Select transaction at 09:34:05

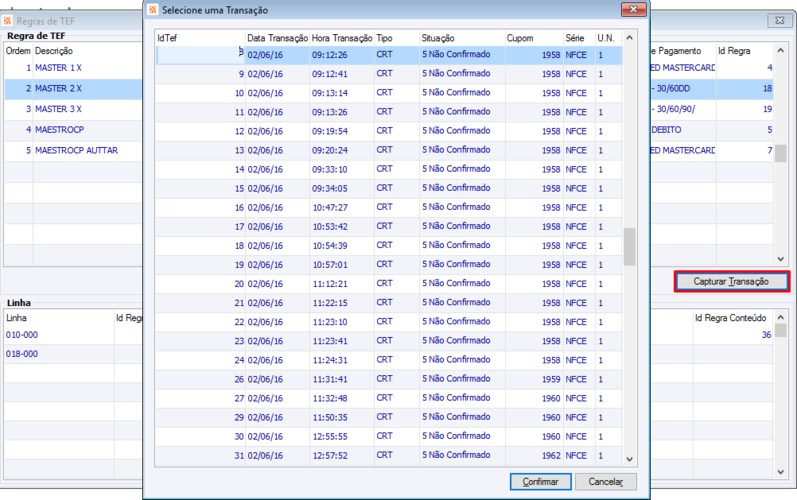(389, 189)
